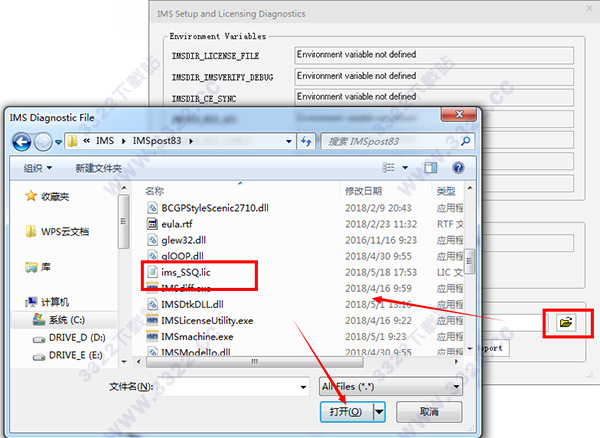Click the IMSmachine.exe application icon
The height and width of the screenshot is (438, 600).
pyautogui.click(x=152, y=336)
